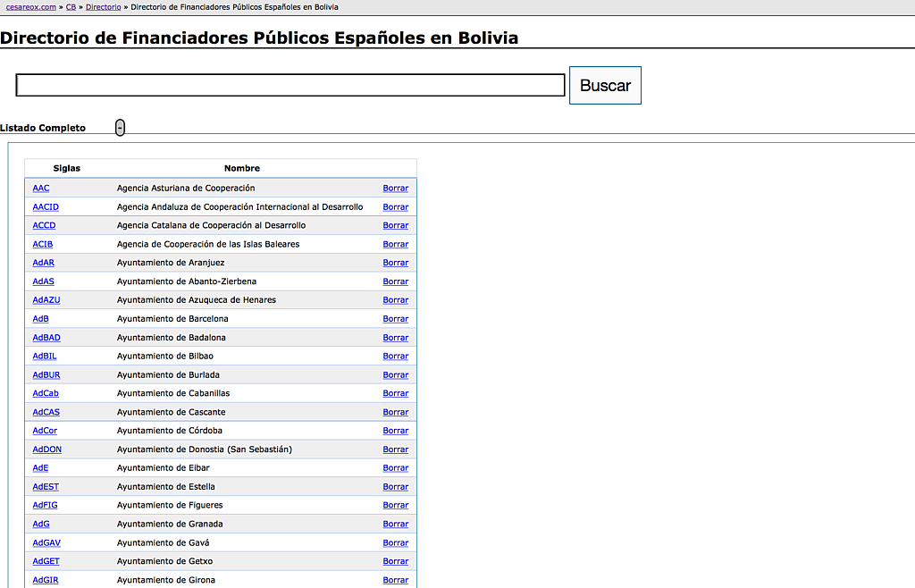This screenshot has height=588, width=915.
Task: Open the AACID entry link
Action: click(x=46, y=206)
